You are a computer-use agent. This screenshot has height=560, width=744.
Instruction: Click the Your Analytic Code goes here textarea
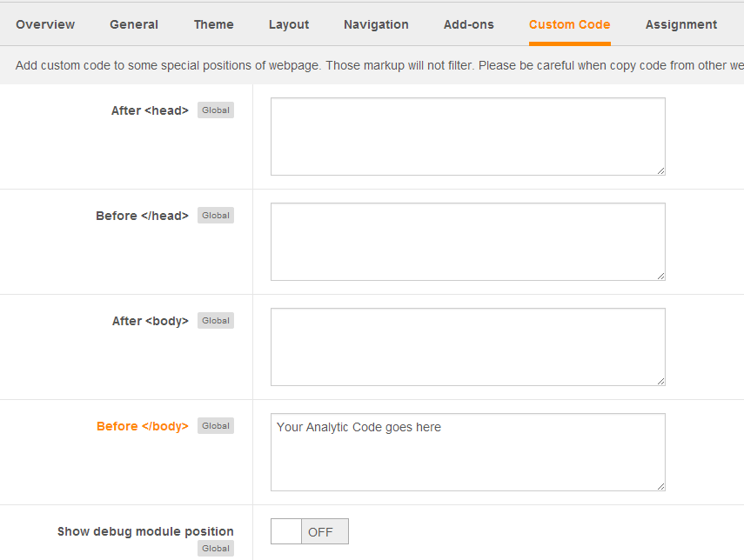pyautogui.click(x=468, y=452)
